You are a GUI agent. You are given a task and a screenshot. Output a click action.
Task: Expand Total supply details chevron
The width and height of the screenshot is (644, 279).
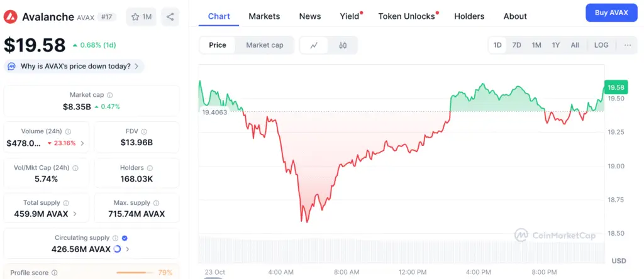(x=75, y=214)
